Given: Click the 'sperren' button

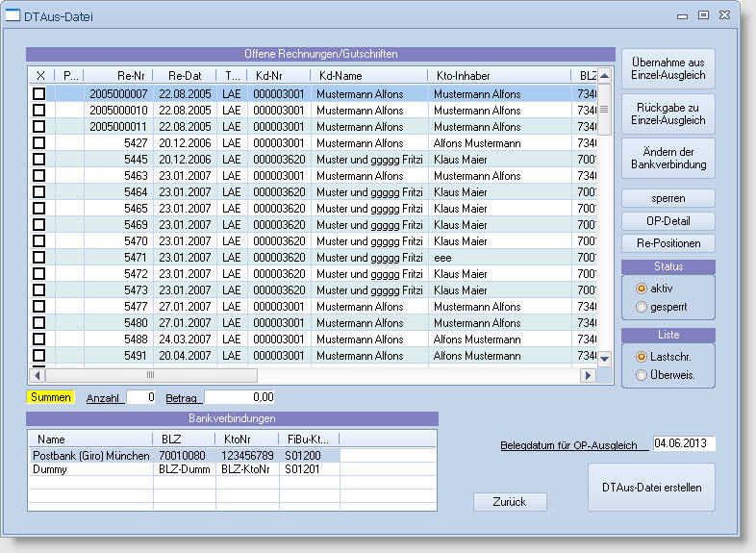Looking at the screenshot, I should tap(668, 198).
